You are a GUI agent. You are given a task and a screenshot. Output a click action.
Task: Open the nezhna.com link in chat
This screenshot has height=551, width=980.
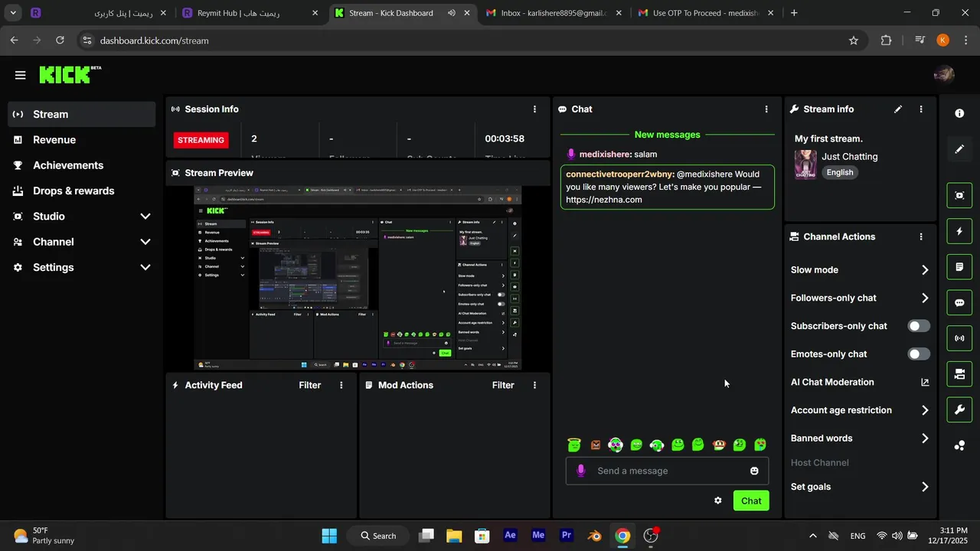(604, 200)
